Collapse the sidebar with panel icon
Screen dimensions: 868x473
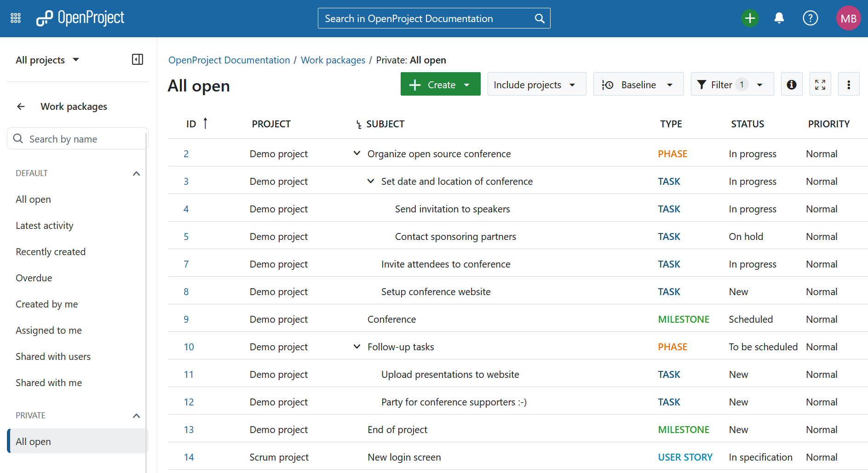click(138, 59)
